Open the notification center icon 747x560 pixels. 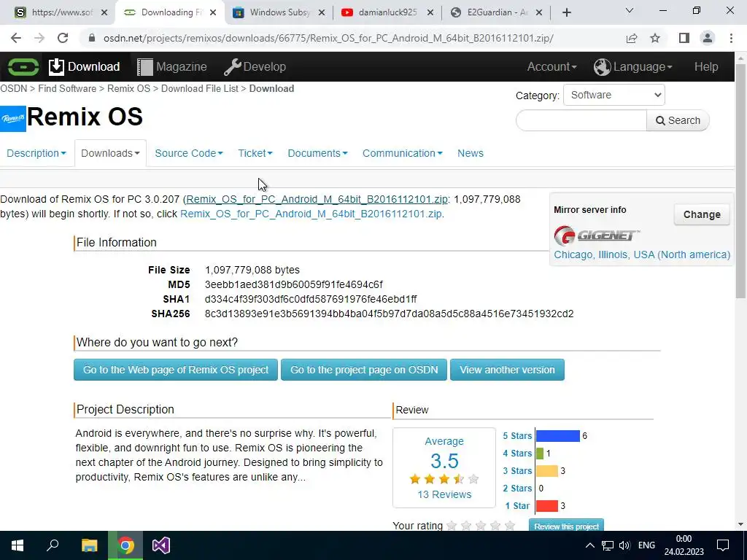[x=723, y=545]
